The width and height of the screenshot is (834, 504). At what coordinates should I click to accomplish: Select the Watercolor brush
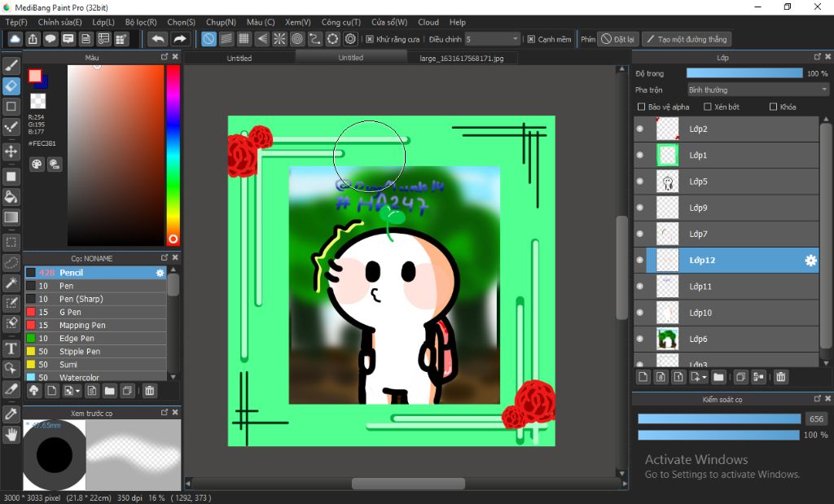click(96, 378)
